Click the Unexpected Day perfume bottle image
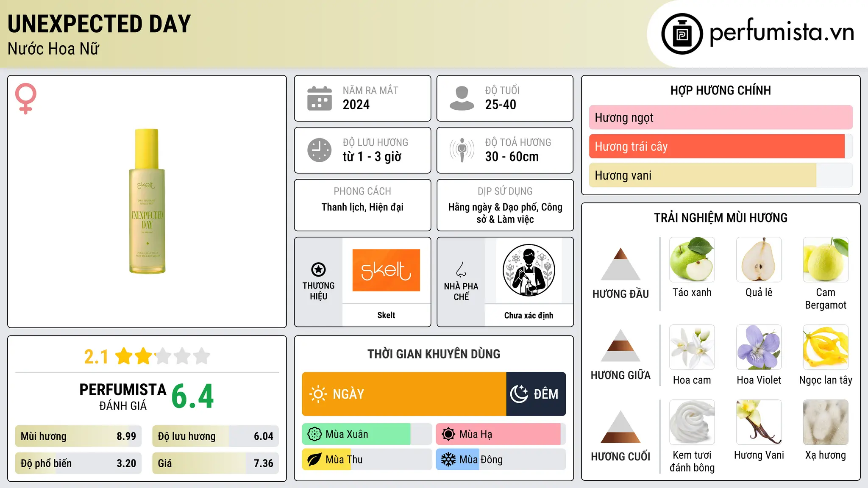 pyautogui.click(x=147, y=201)
